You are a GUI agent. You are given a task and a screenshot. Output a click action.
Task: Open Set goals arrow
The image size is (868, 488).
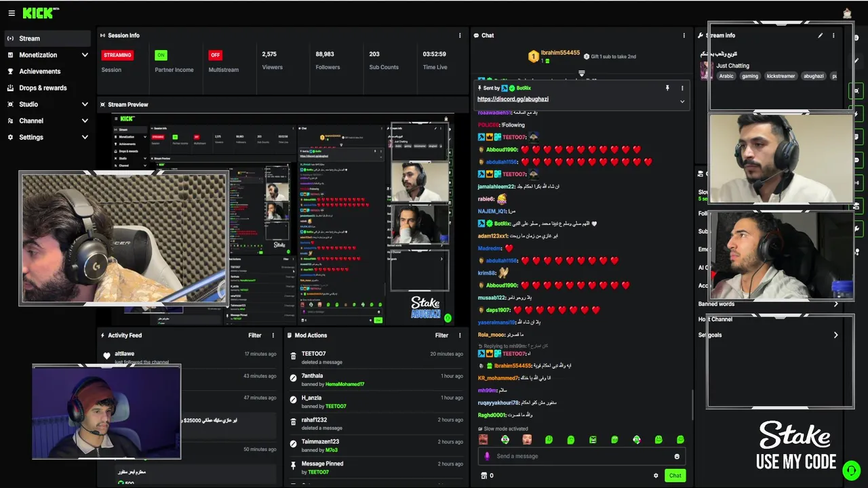tap(835, 335)
